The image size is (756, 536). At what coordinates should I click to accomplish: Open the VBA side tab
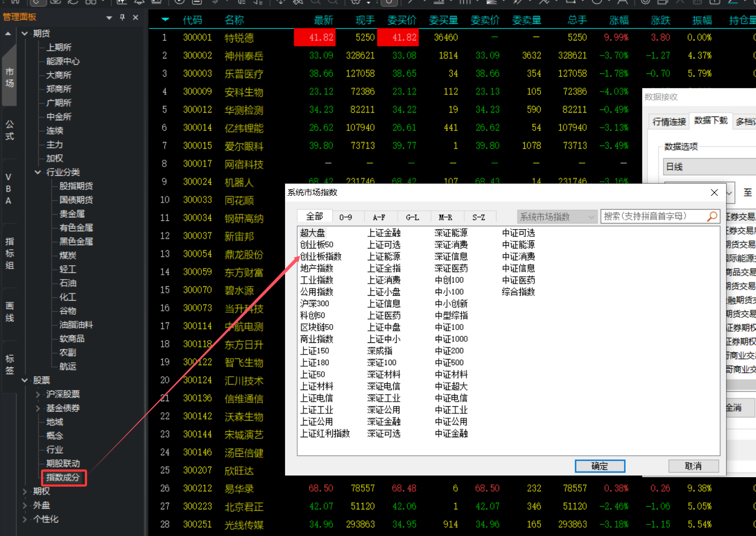8,189
